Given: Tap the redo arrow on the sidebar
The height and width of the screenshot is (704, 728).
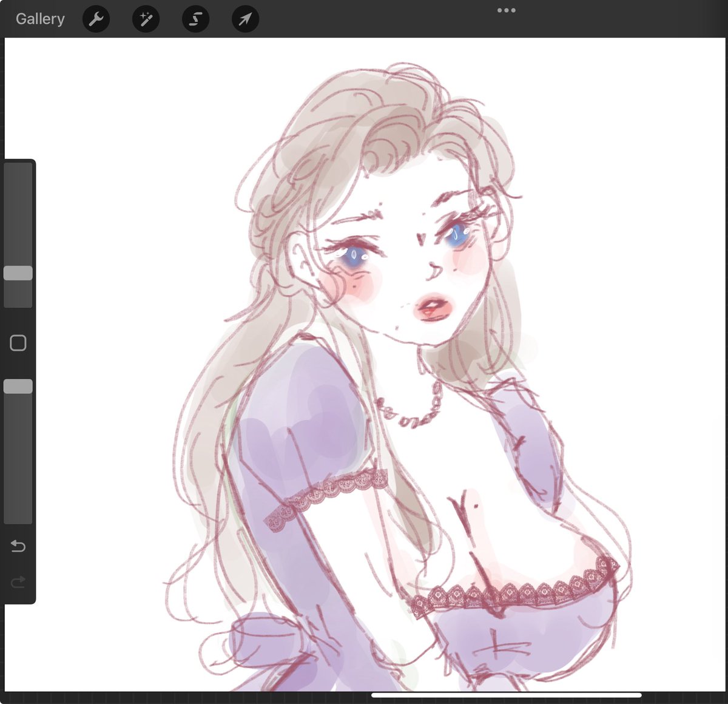Looking at the screenshot, I should (x=18, y=581).
